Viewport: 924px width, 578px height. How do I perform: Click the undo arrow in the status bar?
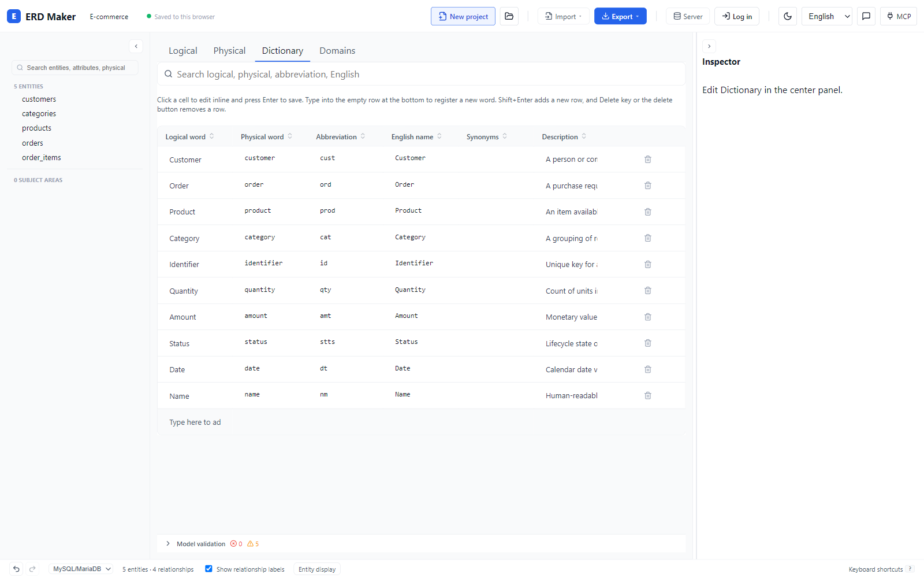(x=16, y=569)
